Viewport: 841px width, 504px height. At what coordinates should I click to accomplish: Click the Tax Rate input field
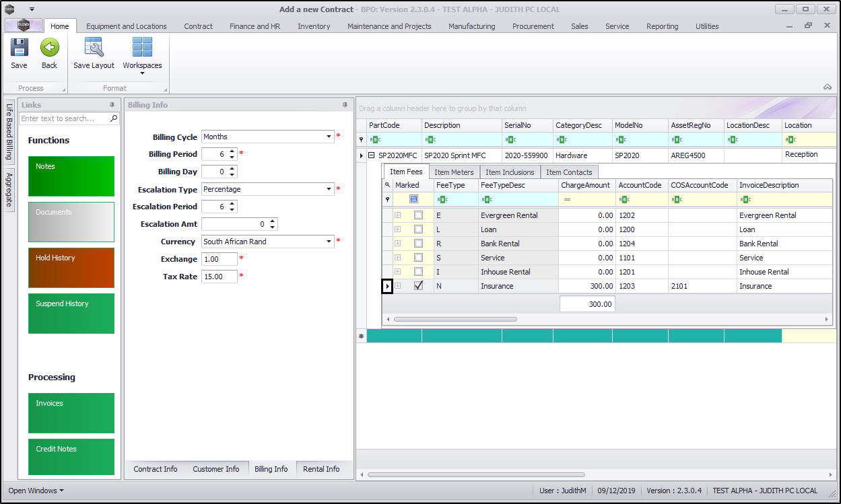click(219, 277)
